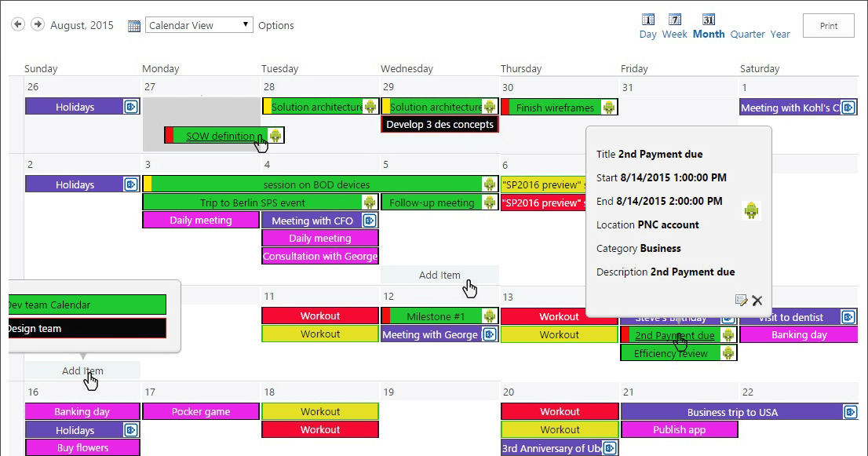Click Add Item under August 12
This screenshot has height=456, width=868.
click(439, 275)
